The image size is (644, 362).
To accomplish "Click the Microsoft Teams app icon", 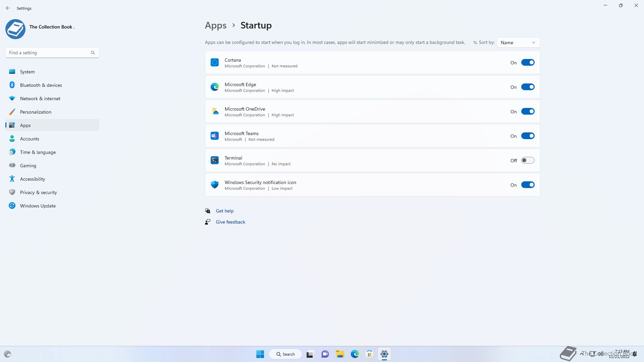I will tap(215, 136).
